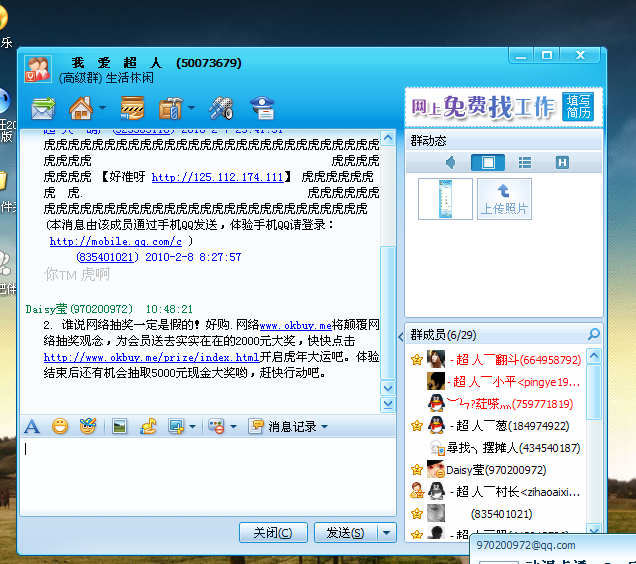This screenshot has width=636, height=564.
Task: Click the speaker announcement icon in 群动态
Action: 451,163
